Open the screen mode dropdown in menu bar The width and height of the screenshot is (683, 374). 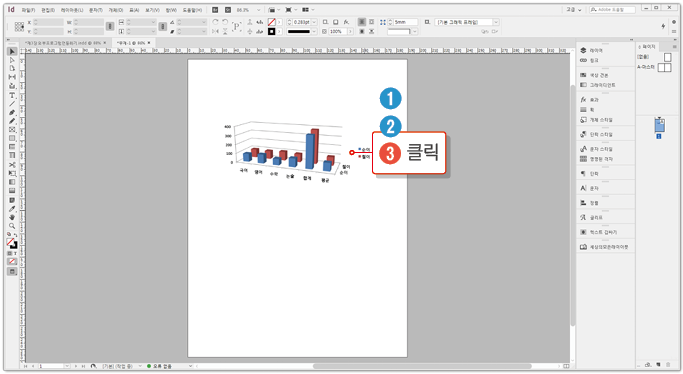(x=290, y=10)
